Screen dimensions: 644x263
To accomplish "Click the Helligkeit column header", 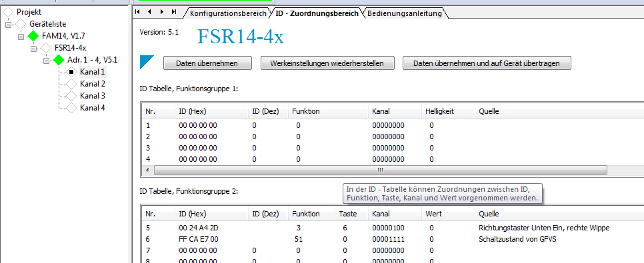I will click(x=448, y=111).
